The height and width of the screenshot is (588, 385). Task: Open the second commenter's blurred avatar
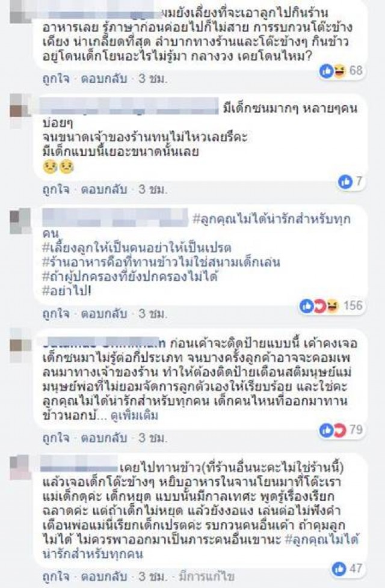[20, 111]
